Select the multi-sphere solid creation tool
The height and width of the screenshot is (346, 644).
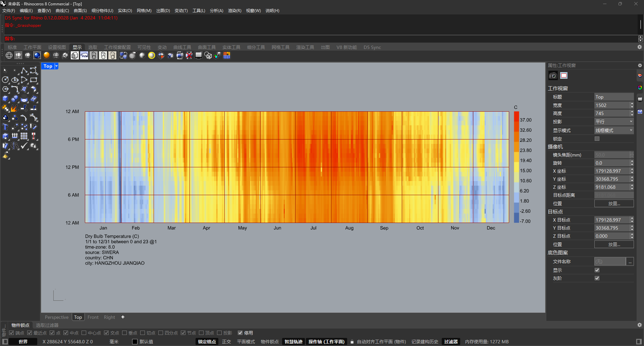15,99
